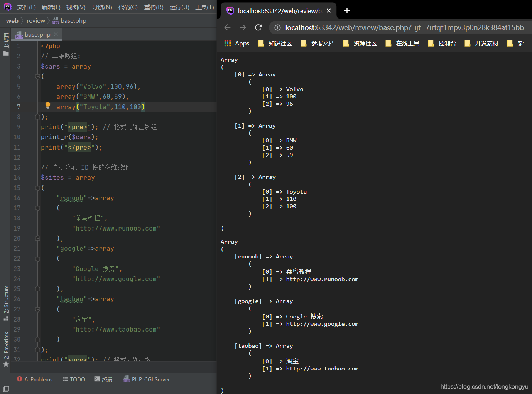Viewport: 532px width, 394px height.
Task: Click the http://www.runoob.com output text
Action: [x=322, y=279]
